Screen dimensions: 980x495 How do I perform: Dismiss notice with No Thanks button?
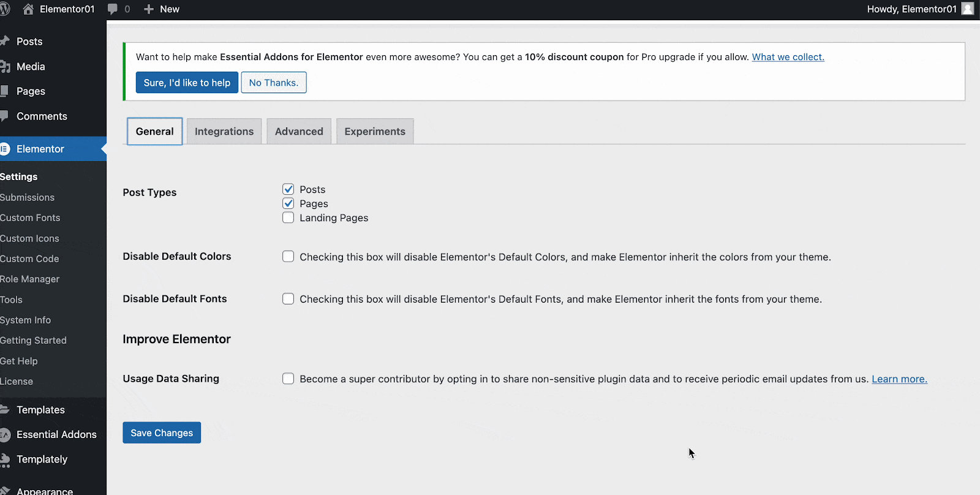pyautogui.click(x=274, y=83)
